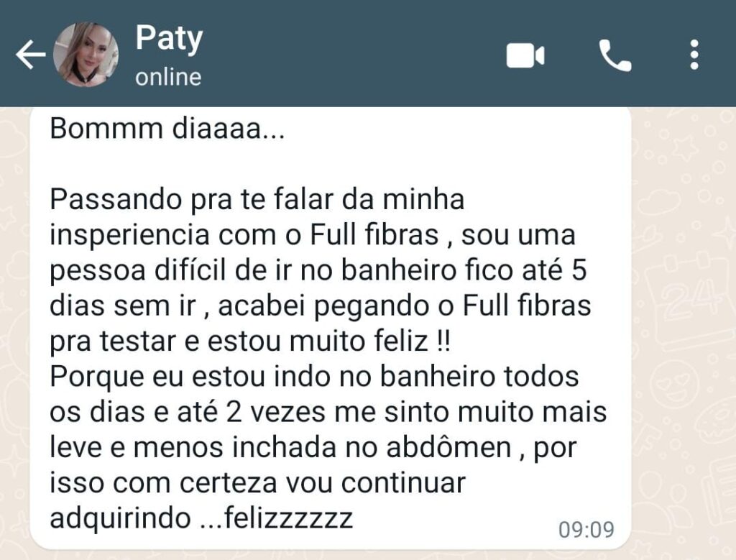736x560 pixels.
Task: Open contact info via the Paty name
Action: coord(169,39)
